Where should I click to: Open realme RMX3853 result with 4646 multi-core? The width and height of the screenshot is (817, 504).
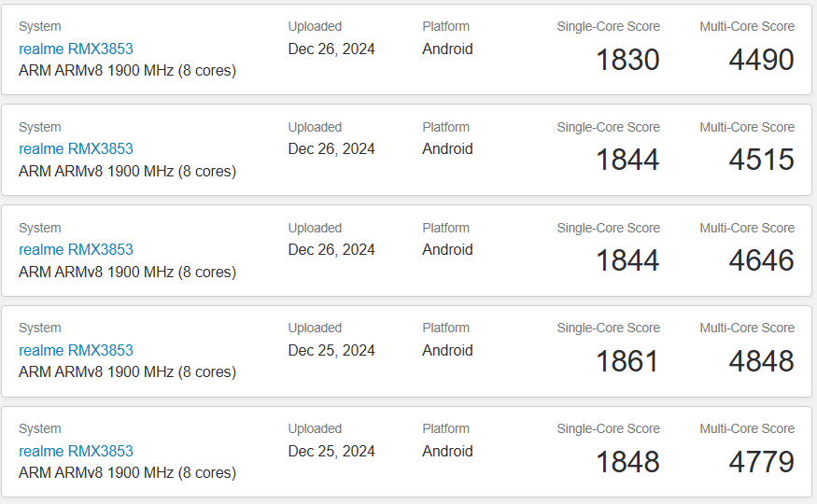click(x=76, y=250)
